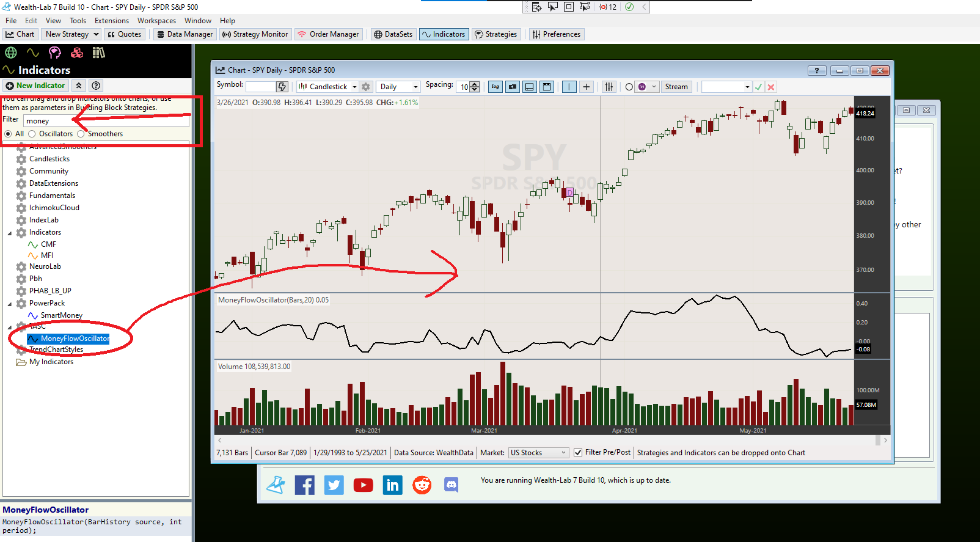Click the circle drawing toggle in chart toolbar
The image size is (980, 542).
[629, 87]
